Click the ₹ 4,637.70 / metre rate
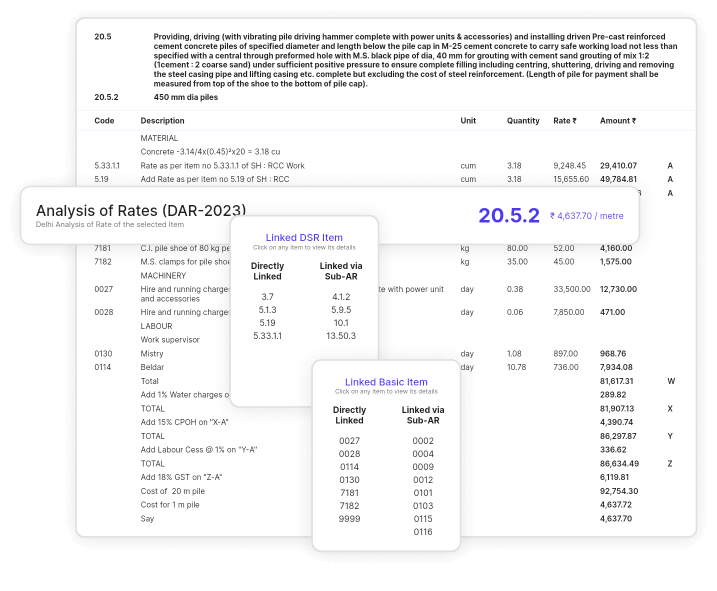The image size is (717, 591). click(587, 216)
